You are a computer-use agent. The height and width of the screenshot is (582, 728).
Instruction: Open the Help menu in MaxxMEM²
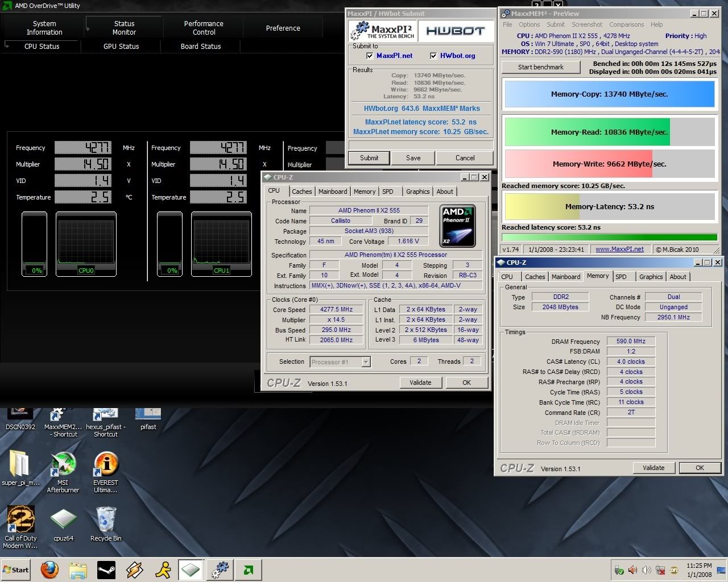(x=656, y=24)
